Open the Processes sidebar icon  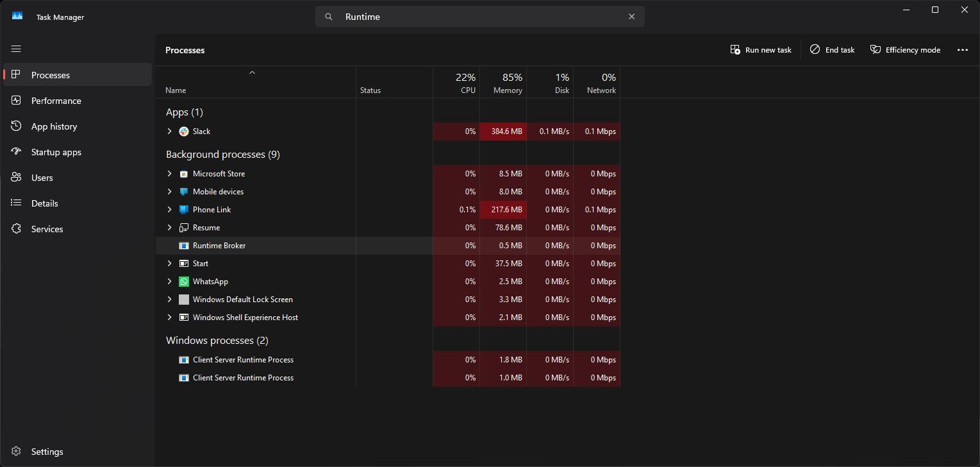(x=50, y=74)
